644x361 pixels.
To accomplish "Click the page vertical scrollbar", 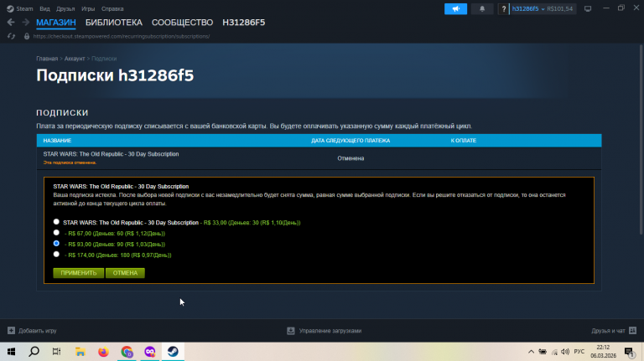I will (x=641, y=140).
